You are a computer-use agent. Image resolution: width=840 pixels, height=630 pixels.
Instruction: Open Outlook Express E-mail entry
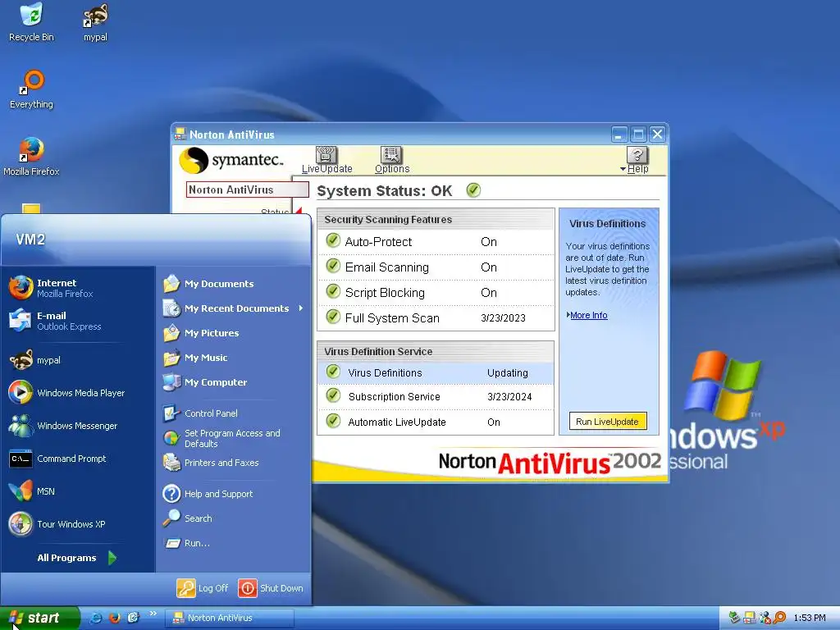click(78, 321)
